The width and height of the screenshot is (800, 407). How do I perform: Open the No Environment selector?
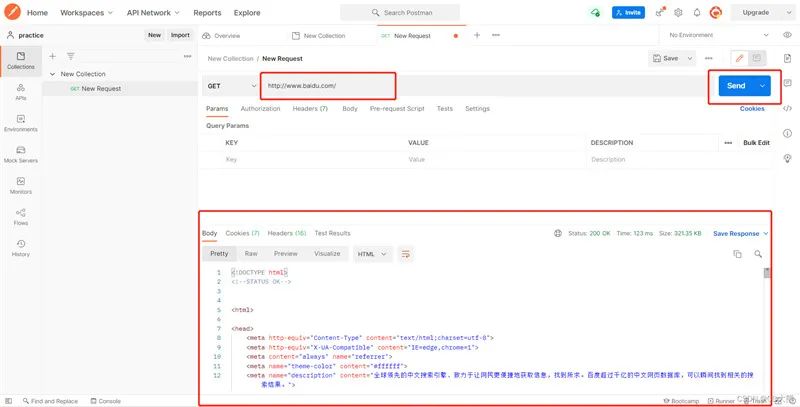tap(718, 35)
